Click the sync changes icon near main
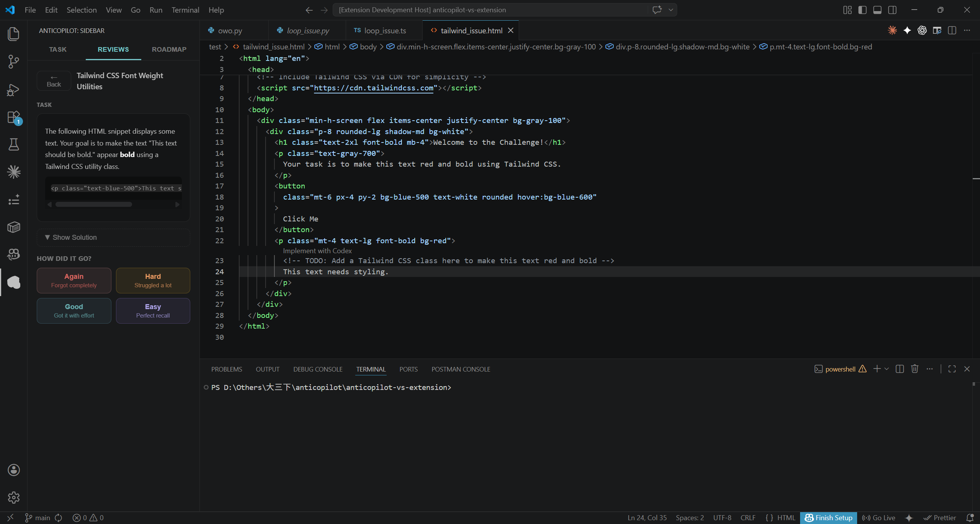The height and width of the screenshot is (524, 980). (x=59, y=518)
